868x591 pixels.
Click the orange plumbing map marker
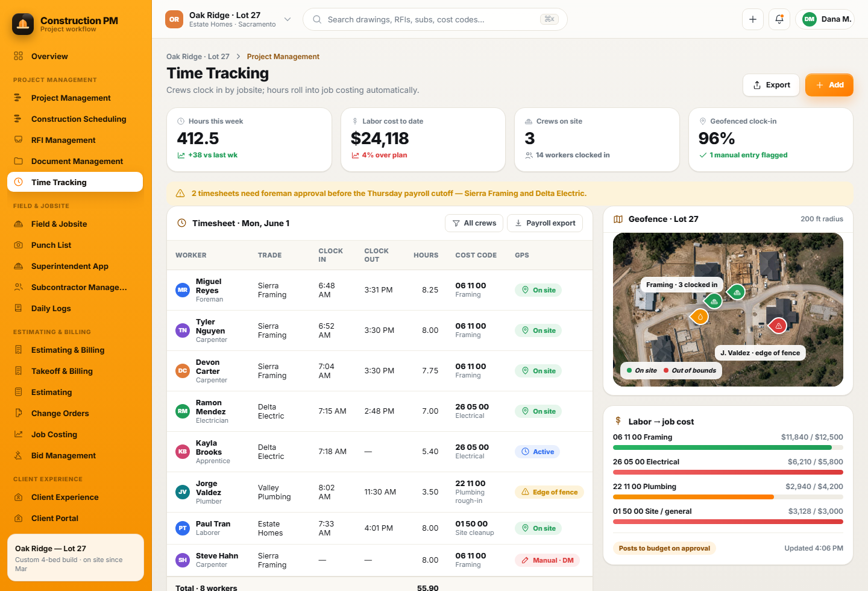700,317
